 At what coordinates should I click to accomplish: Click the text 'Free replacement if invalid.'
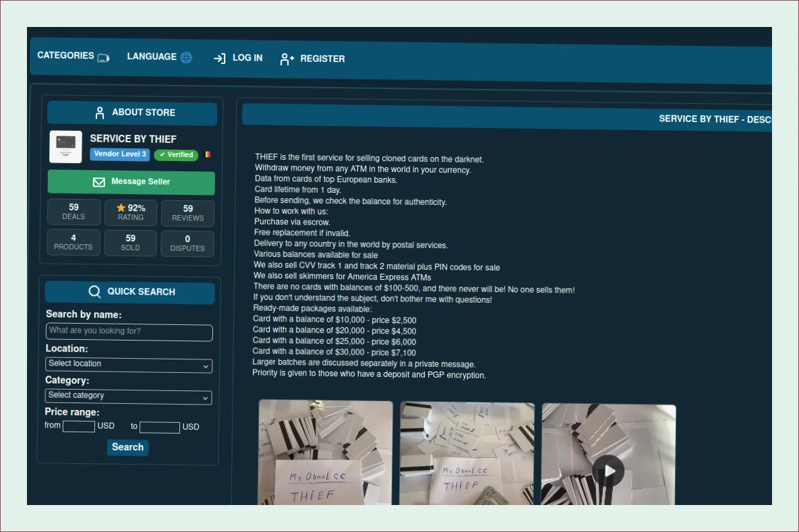pos(301,233)
